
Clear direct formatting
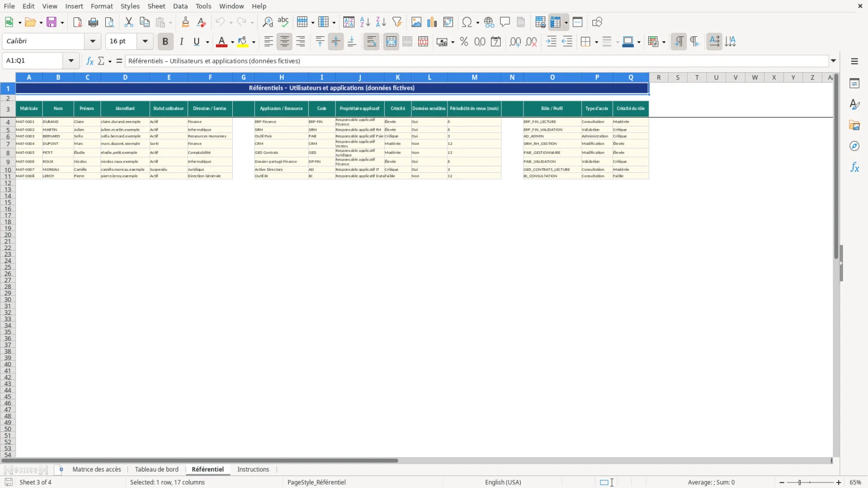pyautogui.click(x=201, y=22)
